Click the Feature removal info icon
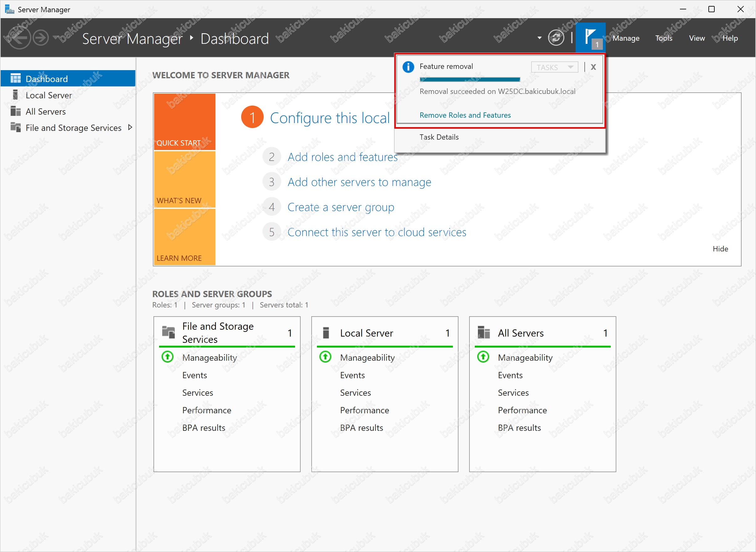 point(408,67)
